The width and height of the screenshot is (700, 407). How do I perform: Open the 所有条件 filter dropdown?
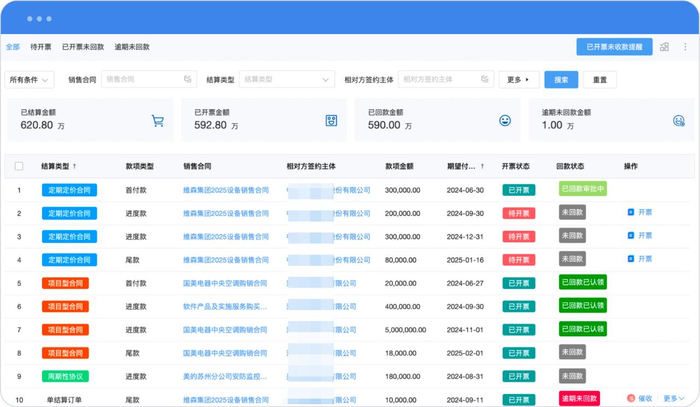click(x=30, y=79)
